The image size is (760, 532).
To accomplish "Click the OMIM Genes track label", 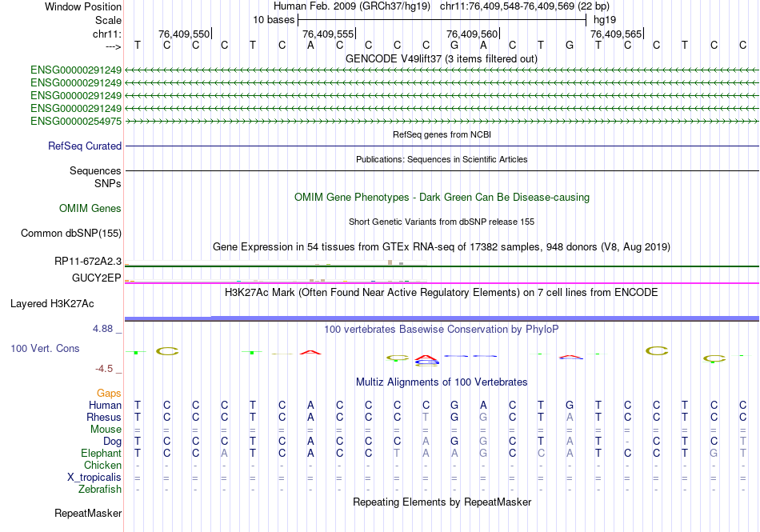I will (90, 208).
